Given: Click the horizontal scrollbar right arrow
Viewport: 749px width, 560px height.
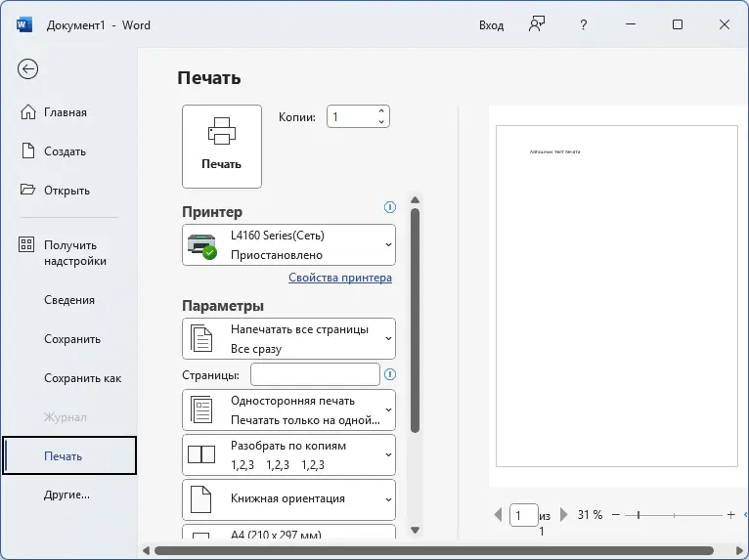Looking at the screenshot, I should coord(739,550).
